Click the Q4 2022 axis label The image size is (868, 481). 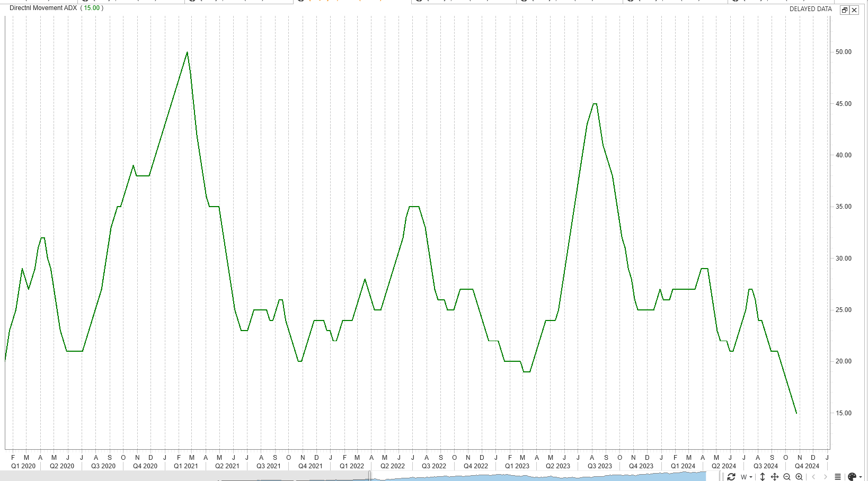coord(476,466)
